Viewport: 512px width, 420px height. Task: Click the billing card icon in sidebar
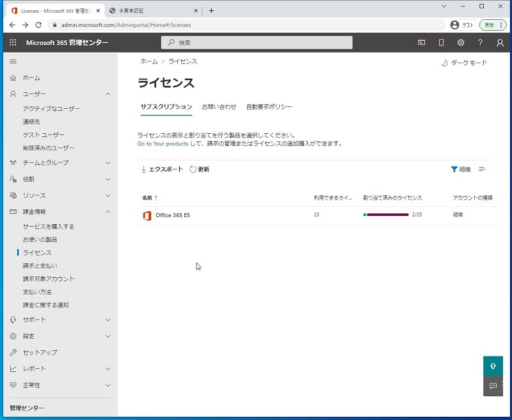coord(13,212)
